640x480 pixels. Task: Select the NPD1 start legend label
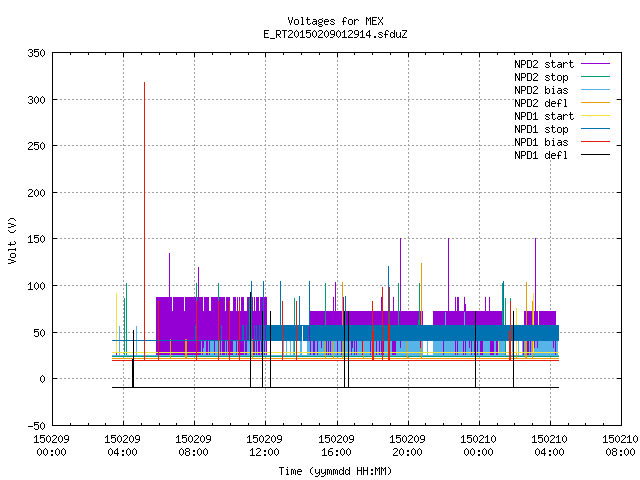pos(544,116)
